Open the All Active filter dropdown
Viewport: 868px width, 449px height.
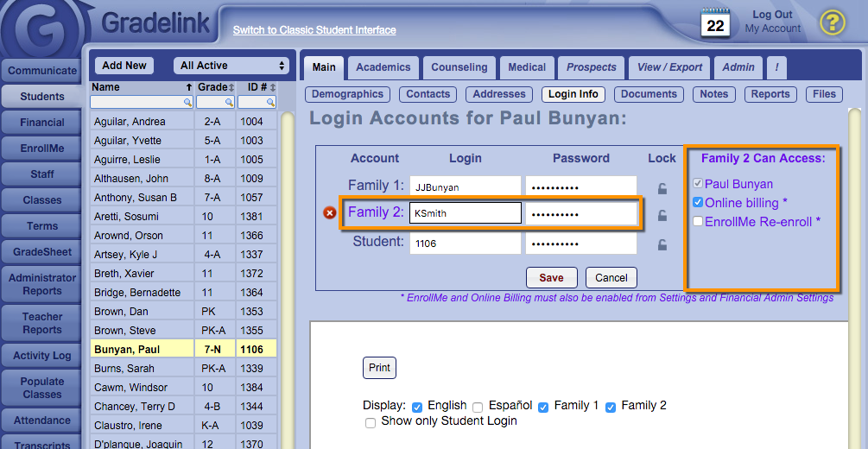click(x=231, y=66)
